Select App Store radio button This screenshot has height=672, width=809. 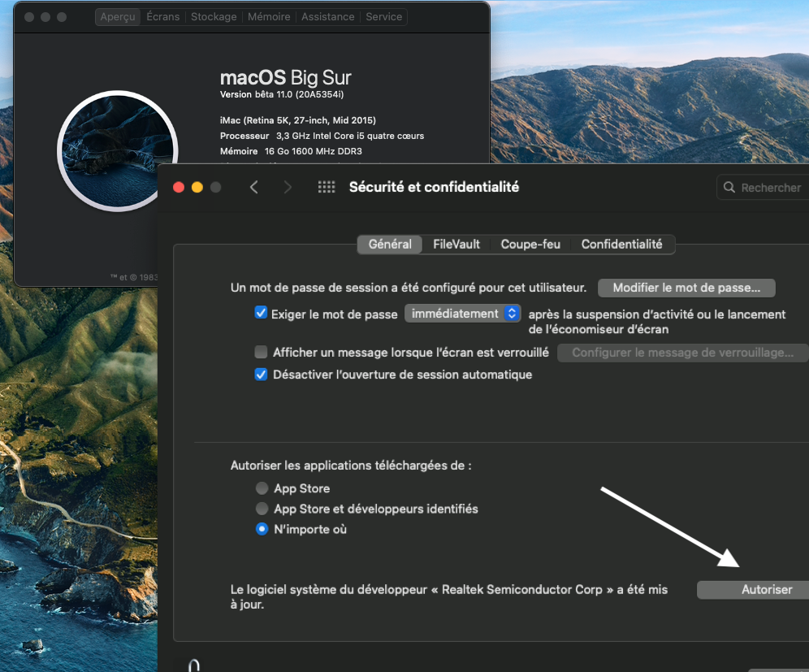pos(262,488)
